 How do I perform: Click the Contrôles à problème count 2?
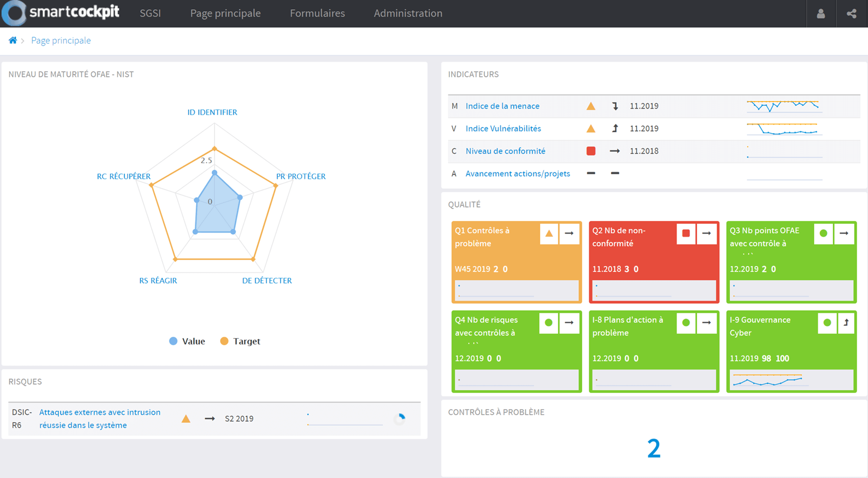pyautogui.click(x=654, y=448)
